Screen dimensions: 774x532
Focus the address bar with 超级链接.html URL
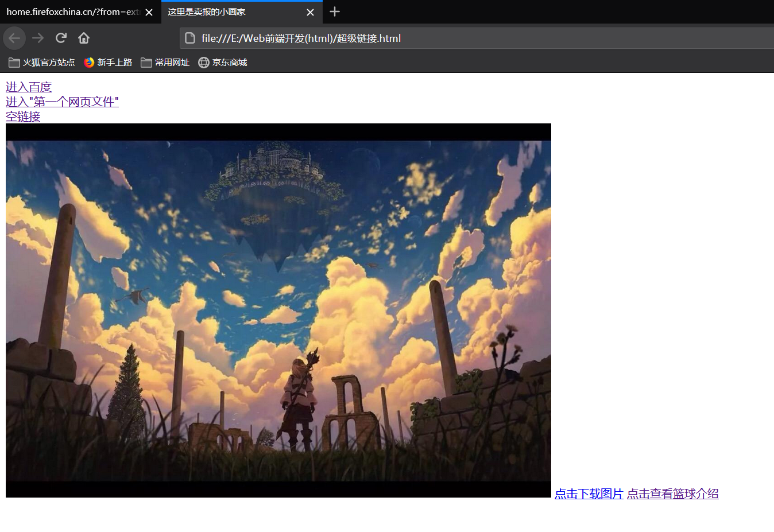click(477, 38)
